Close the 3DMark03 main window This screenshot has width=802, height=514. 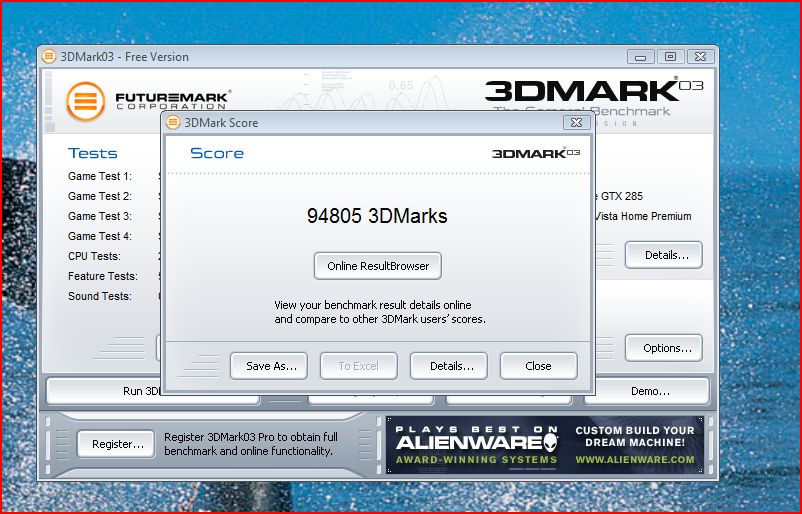[700, 56]
